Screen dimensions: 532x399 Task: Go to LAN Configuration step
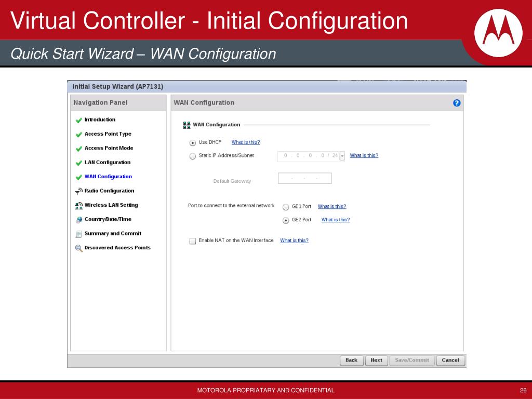[x=107, y=162]
